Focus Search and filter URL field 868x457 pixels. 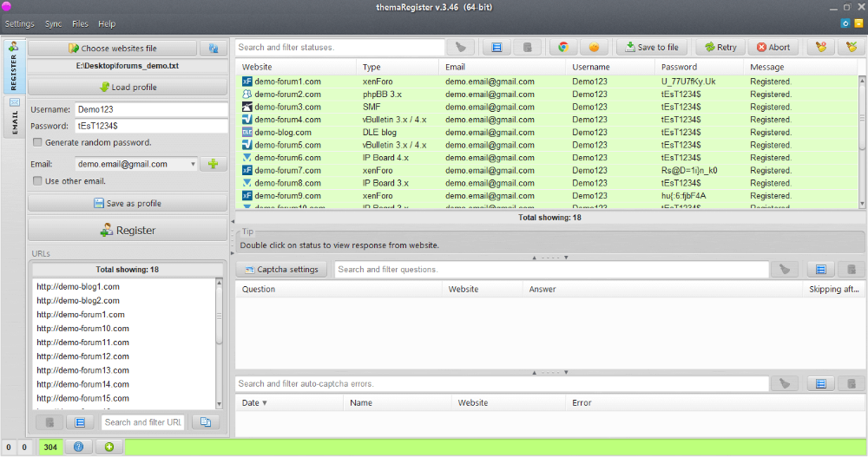click(144, 422)
